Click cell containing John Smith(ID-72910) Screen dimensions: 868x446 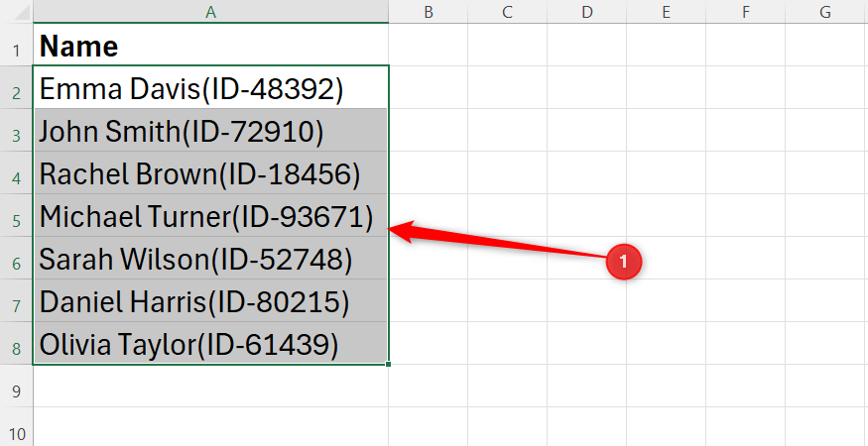210,130
